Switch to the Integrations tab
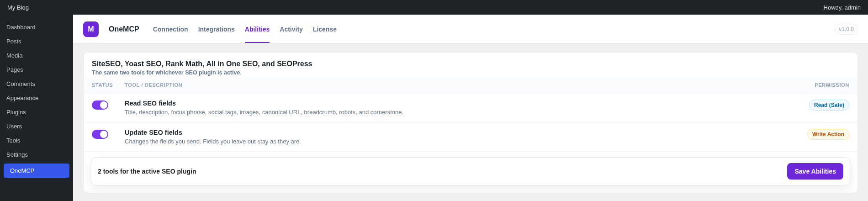 coord(217,29)
